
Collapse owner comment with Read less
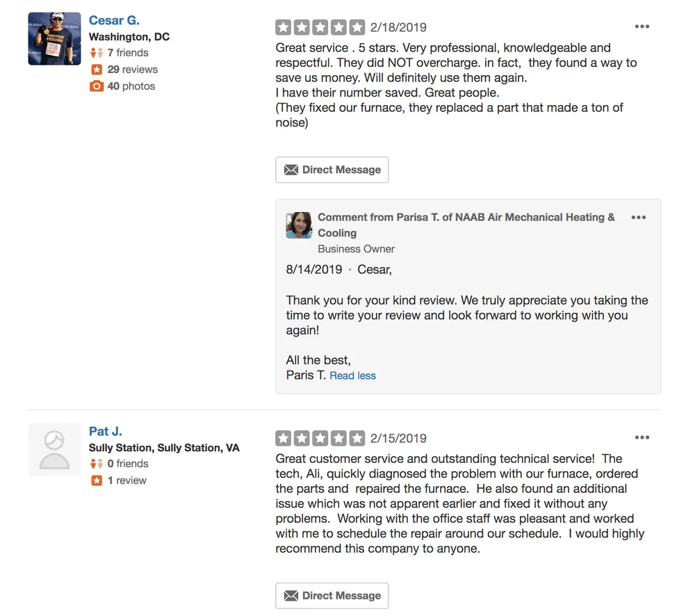(x=352, y=375)
